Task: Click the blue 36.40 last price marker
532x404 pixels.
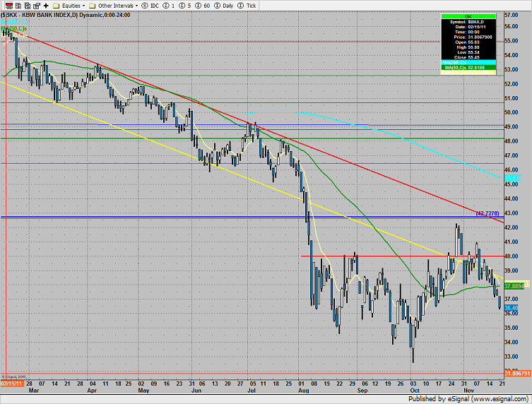Action: click(511, 308)
